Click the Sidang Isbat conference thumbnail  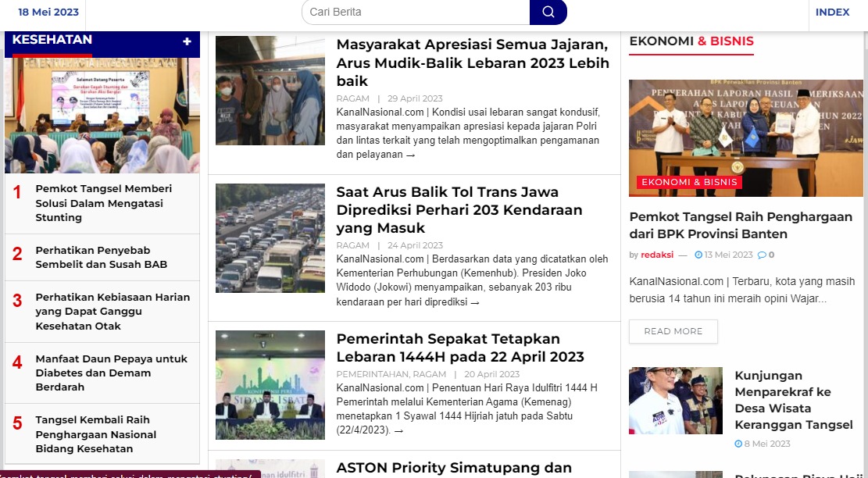pos(270,385)
